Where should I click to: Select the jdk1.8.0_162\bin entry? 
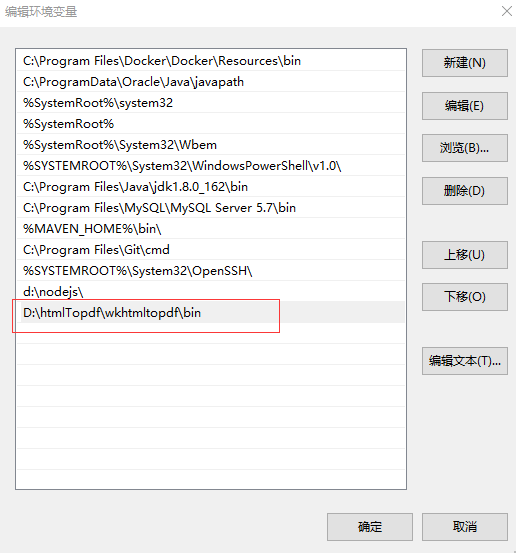click(211, 187)
